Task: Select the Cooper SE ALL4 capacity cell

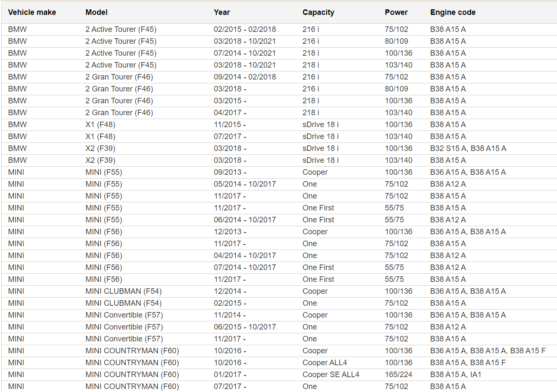Action: point(331,375)
